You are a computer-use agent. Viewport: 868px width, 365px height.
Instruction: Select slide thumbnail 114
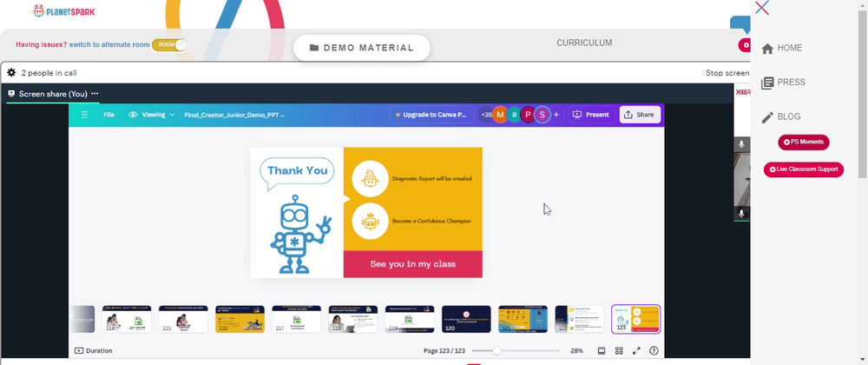coord(127,319)
